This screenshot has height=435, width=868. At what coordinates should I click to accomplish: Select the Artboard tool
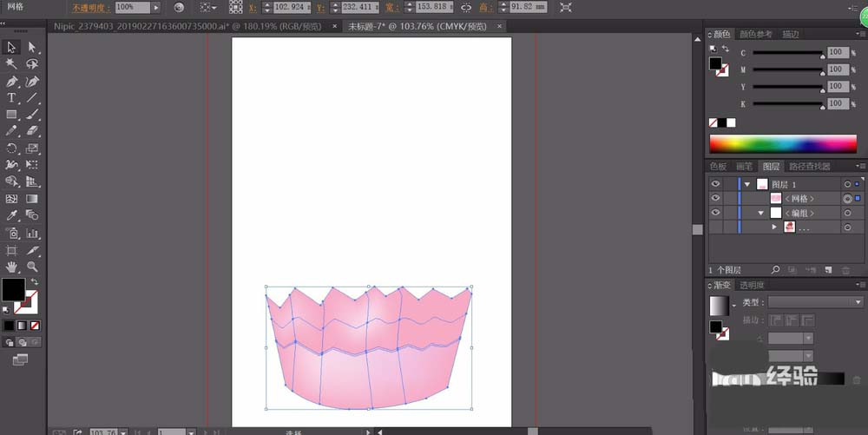point(11,251)
